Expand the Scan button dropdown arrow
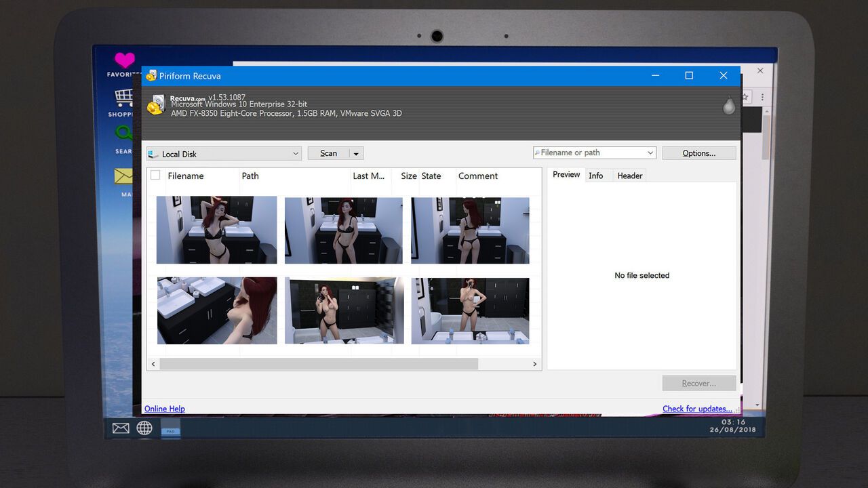This screenshot has height=488, width=868. 356,154
